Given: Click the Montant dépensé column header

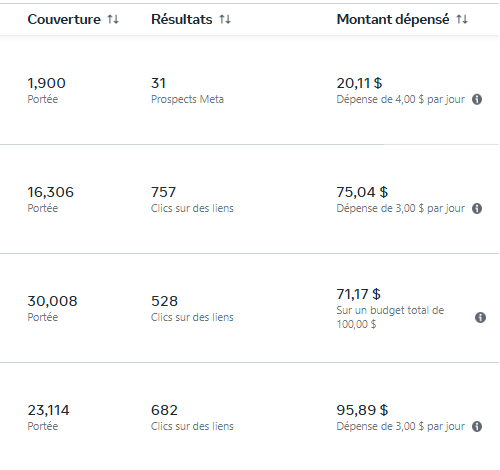Looking at the screenshot, I should click(x=393, y=19).
